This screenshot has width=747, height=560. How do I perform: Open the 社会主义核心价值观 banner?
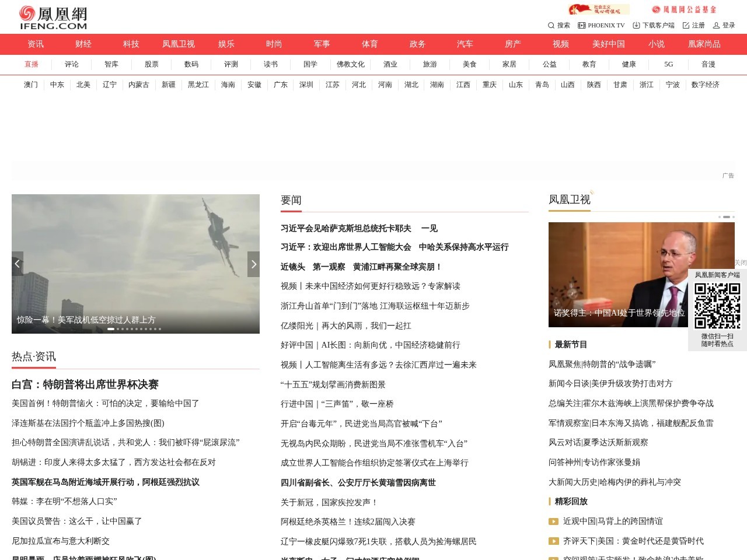pyautogui.click(x=599, y=9)
